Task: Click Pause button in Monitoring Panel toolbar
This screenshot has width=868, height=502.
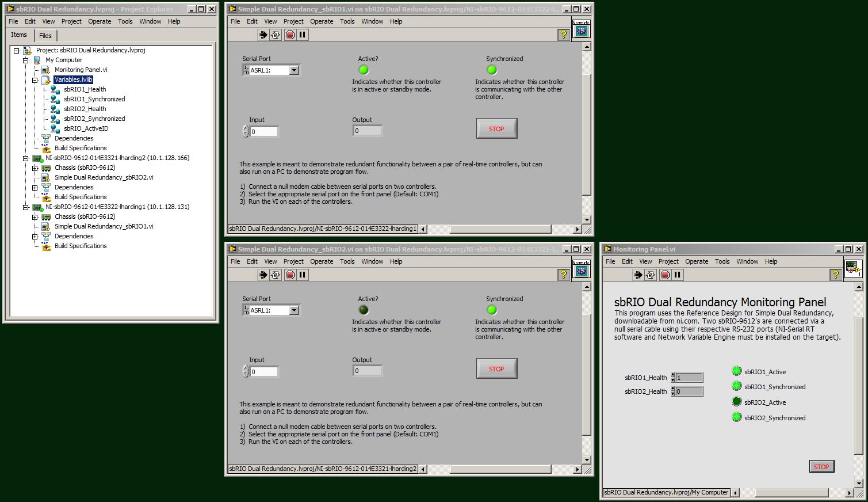Action: pyautogui.click(x=678, y=275)
